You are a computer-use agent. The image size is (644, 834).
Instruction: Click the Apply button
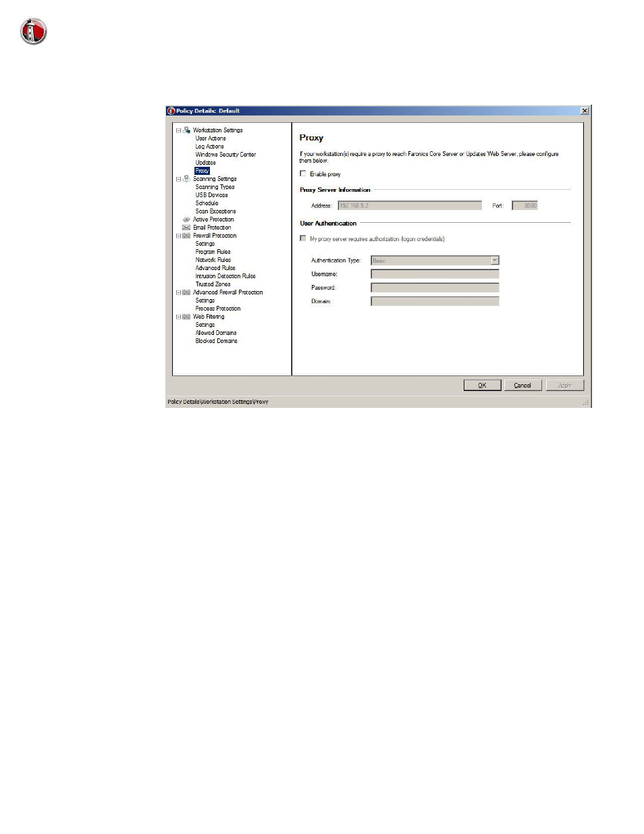564,385
